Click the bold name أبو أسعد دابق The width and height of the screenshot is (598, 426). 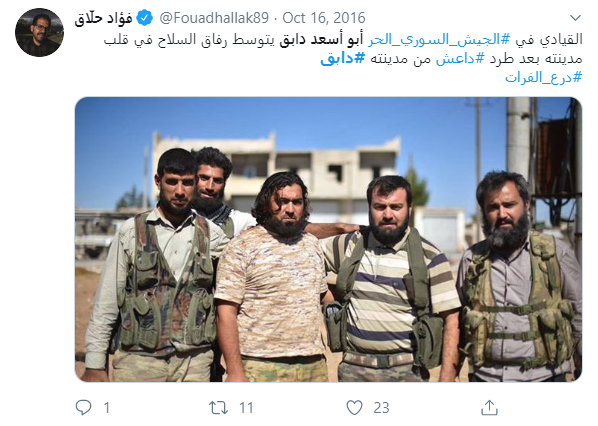point(322,40)
